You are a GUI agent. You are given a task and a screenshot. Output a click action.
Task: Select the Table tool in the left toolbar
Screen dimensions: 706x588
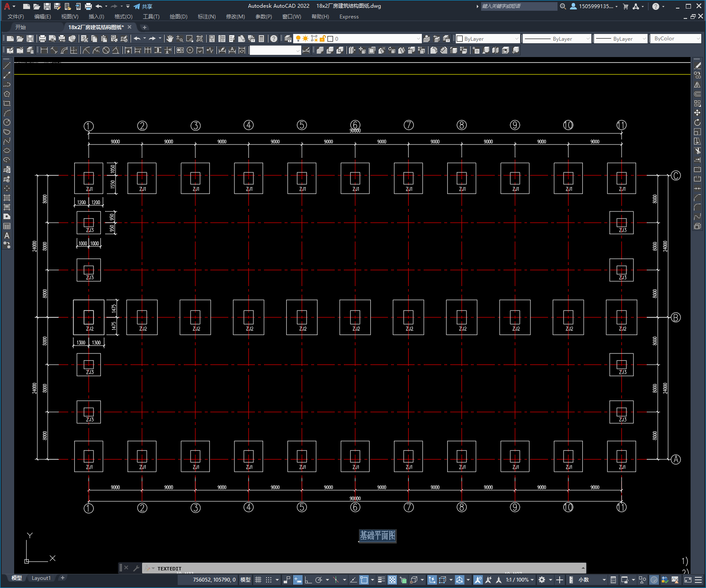coord(7,226)
